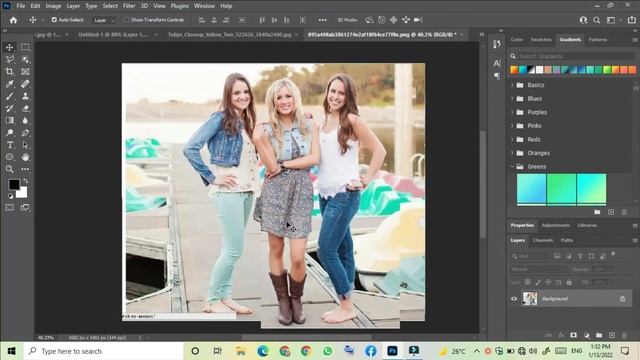The image size is (640, 360).
Task: Select the Rectangular Marquee tool
Action: click(25, 47)
